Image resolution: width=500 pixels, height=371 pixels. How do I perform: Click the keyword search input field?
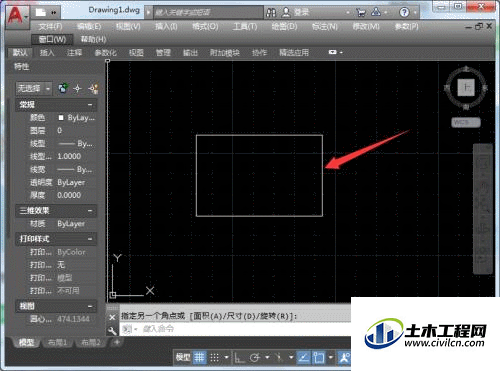[208, 13]
